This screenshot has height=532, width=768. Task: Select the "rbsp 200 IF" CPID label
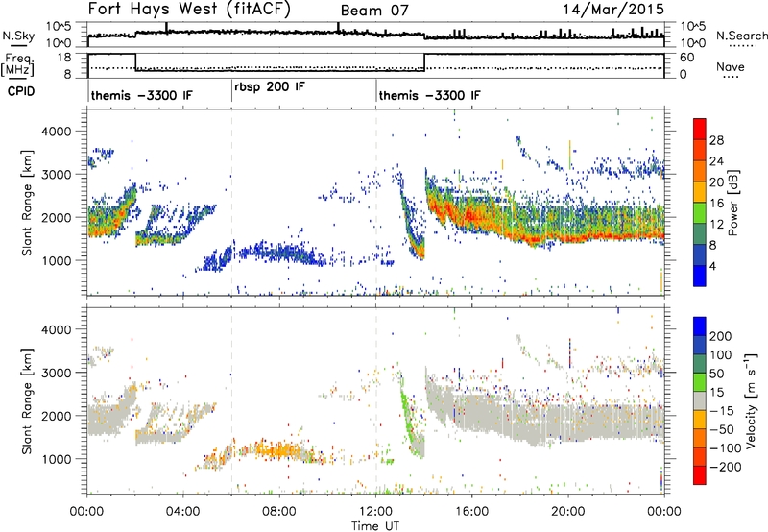(270, 86)
